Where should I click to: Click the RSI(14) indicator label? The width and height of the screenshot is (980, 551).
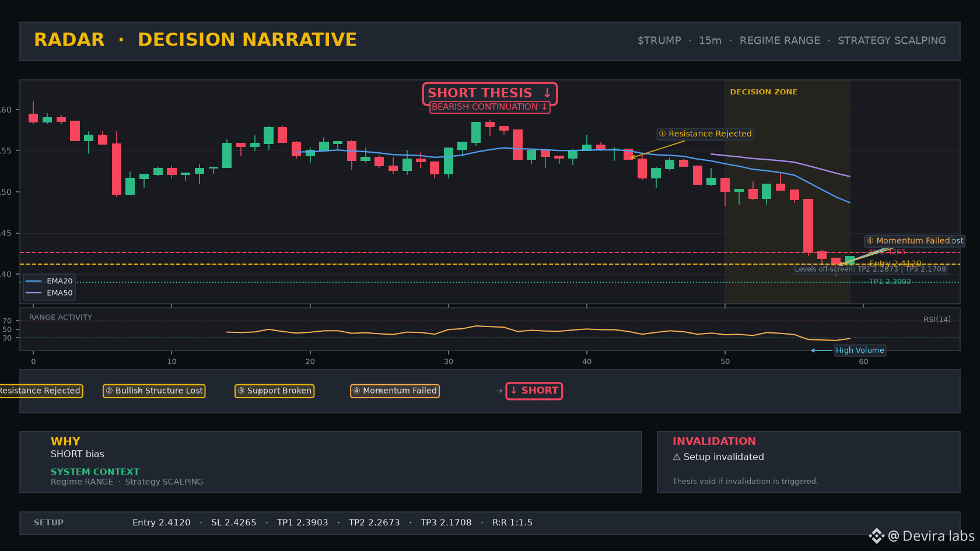[937, 320]
